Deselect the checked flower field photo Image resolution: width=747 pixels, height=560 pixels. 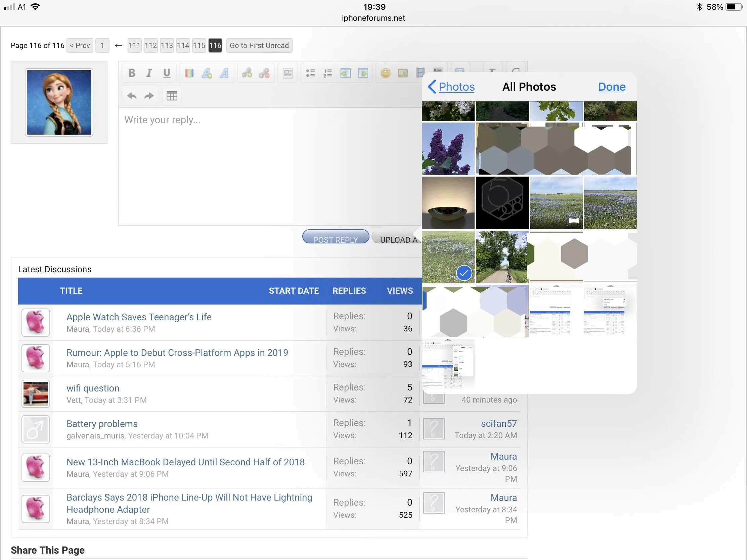coord(448,257)
